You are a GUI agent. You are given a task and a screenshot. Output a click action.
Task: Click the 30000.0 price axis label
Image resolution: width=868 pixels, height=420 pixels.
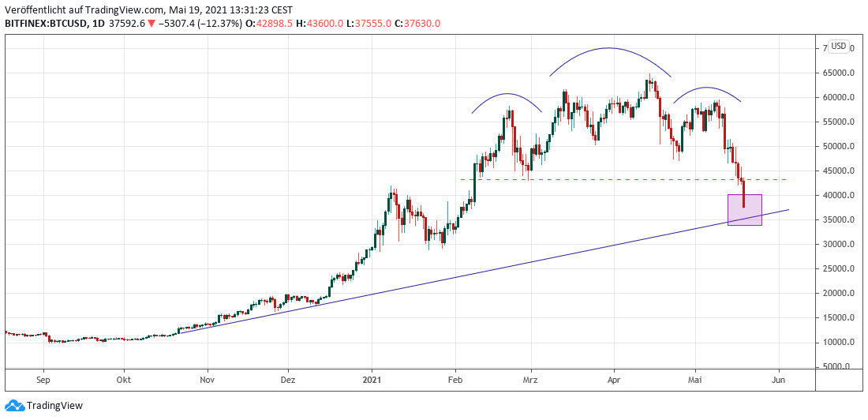coord(840,244)
